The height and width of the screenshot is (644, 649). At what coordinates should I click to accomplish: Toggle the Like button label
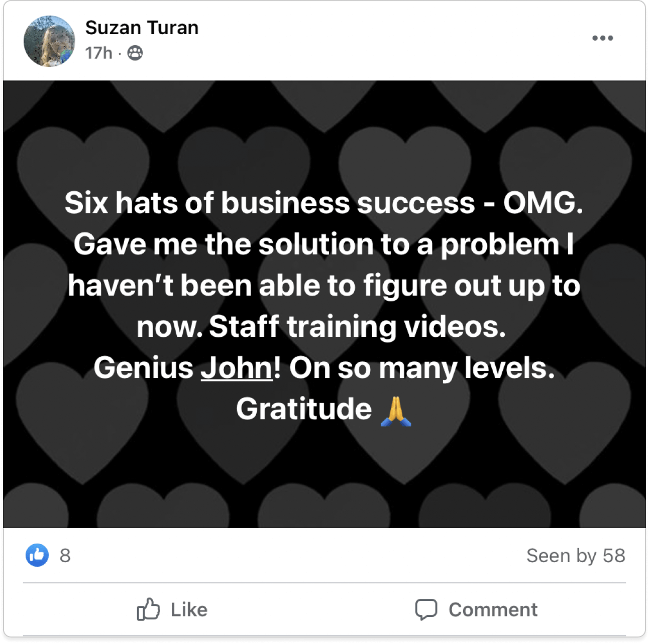189,610
